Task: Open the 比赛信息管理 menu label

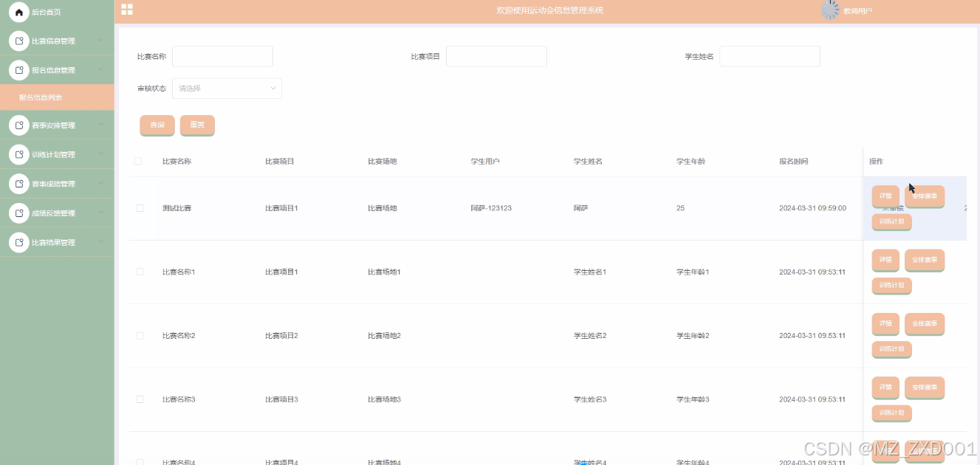Action: tap(53, 41)
